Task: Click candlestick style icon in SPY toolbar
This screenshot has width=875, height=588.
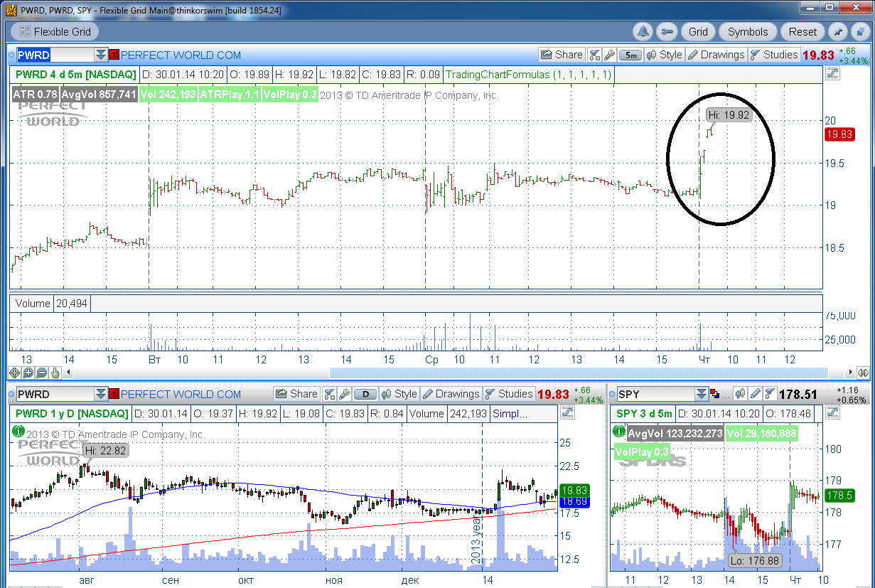Action: pyautogui.click(x=740, y=394)
